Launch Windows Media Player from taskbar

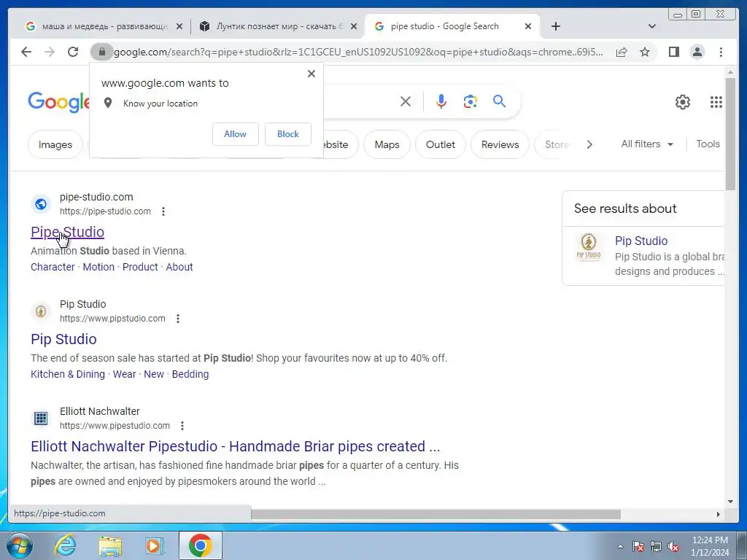click(x=154, y=545)
